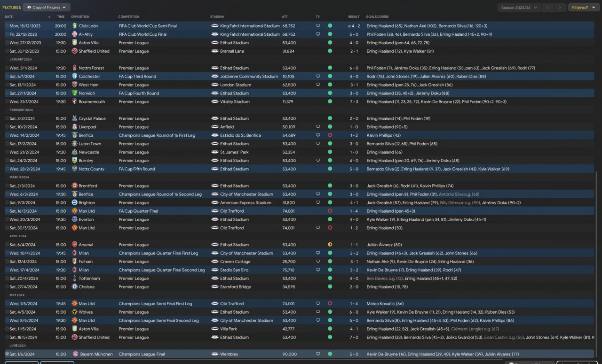Click the 90,000 attendance figure

(290, 354)
